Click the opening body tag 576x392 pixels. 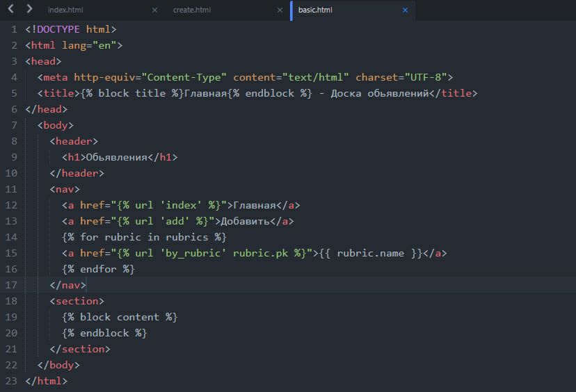(x=56, y=125)
